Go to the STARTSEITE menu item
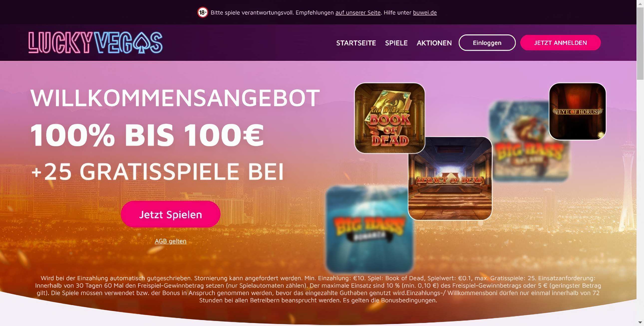Image resolution: width=644 pixels, height=326 pixels. click(x=356, y=43)
